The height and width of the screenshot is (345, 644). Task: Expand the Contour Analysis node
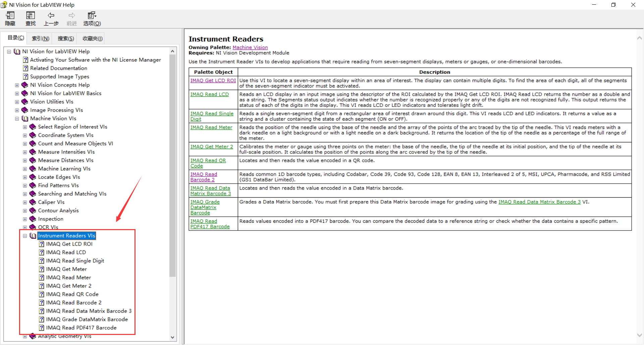point(25,211)
